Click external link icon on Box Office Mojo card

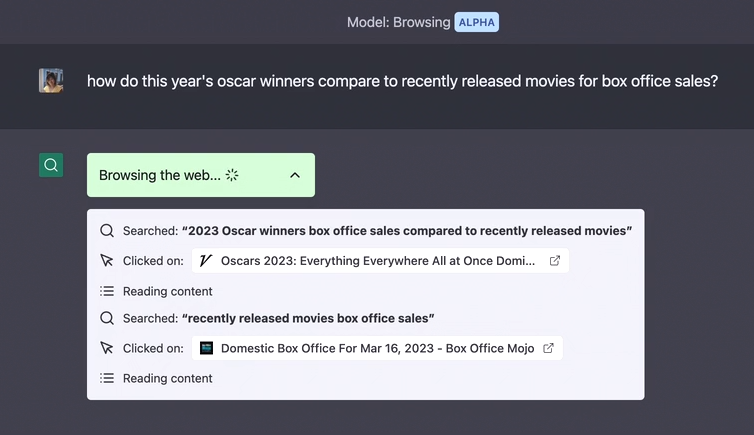point(548,348)
